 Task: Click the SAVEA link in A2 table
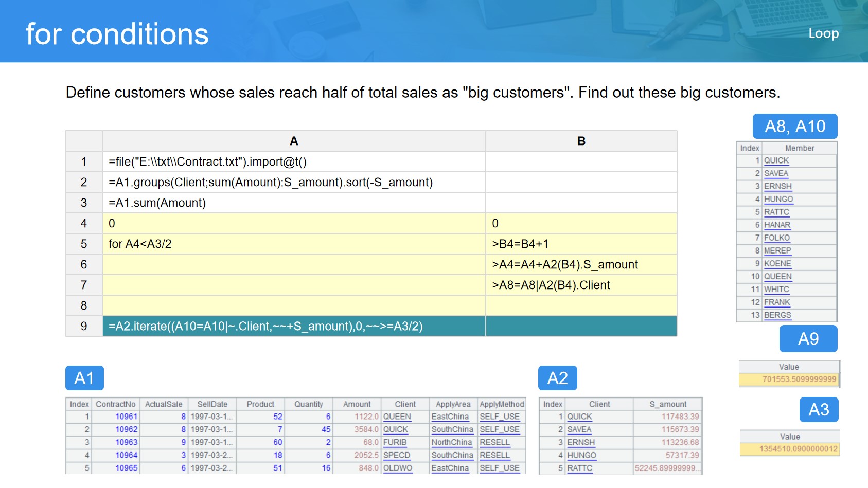(x=579, y=429)
